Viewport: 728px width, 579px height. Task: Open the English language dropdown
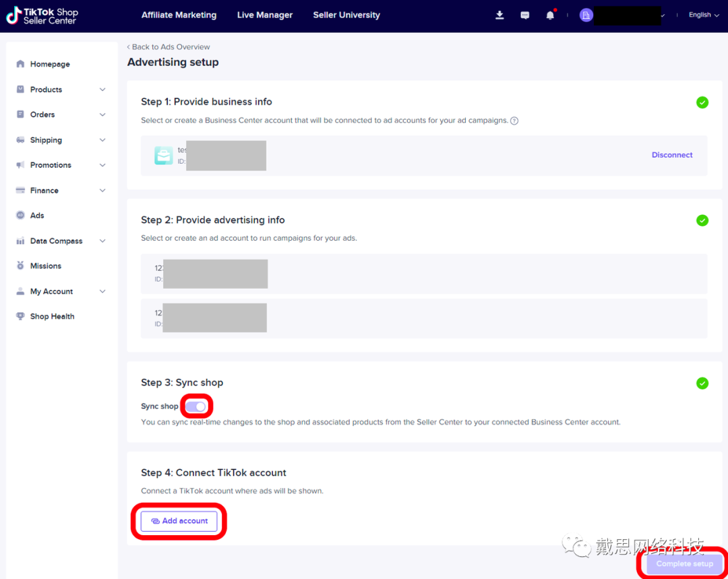(x=704, y=15)
